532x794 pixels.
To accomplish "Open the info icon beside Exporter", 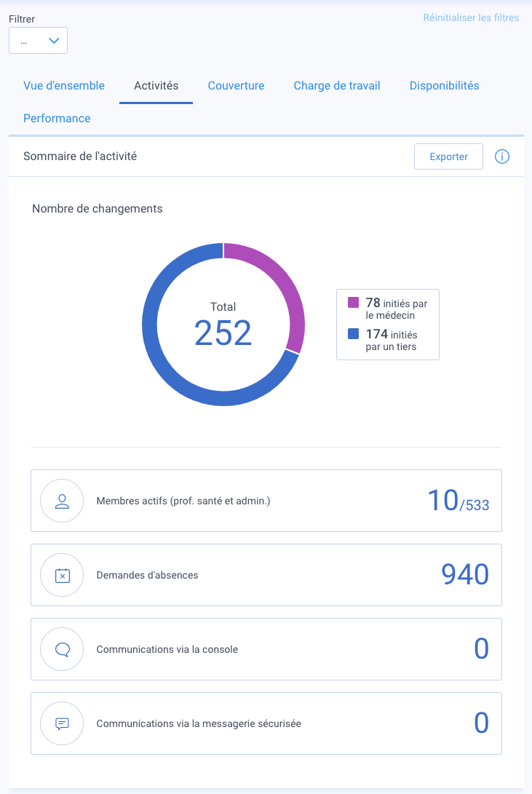I will click(x=501, y=156).
